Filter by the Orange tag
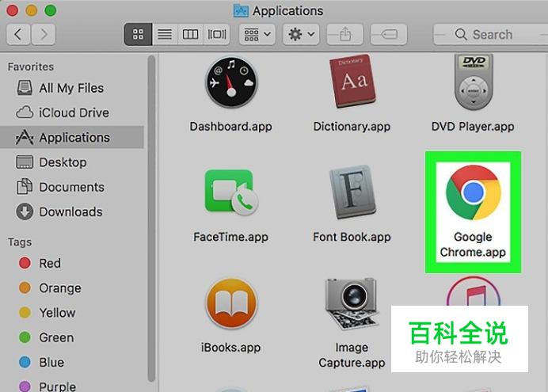Image resolution: width=548 pixels, height=392 pixels. tap(71, 288)
